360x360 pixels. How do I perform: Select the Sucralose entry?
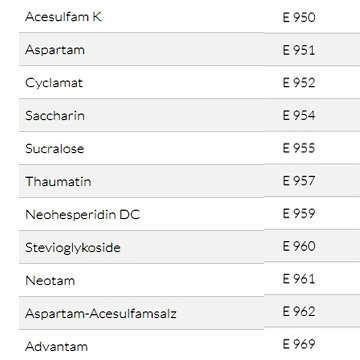pyautogui.click(x=55, y=148)
